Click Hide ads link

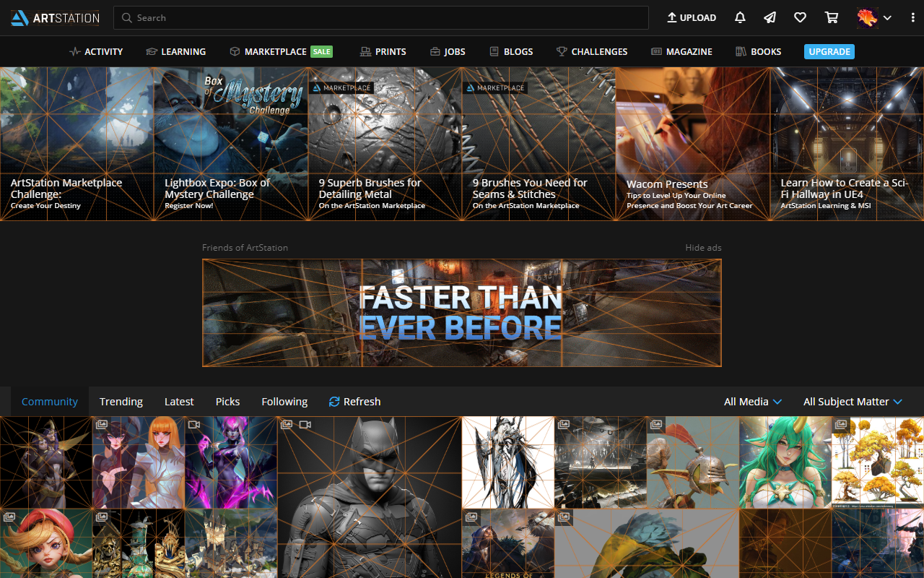pos(703,247)
